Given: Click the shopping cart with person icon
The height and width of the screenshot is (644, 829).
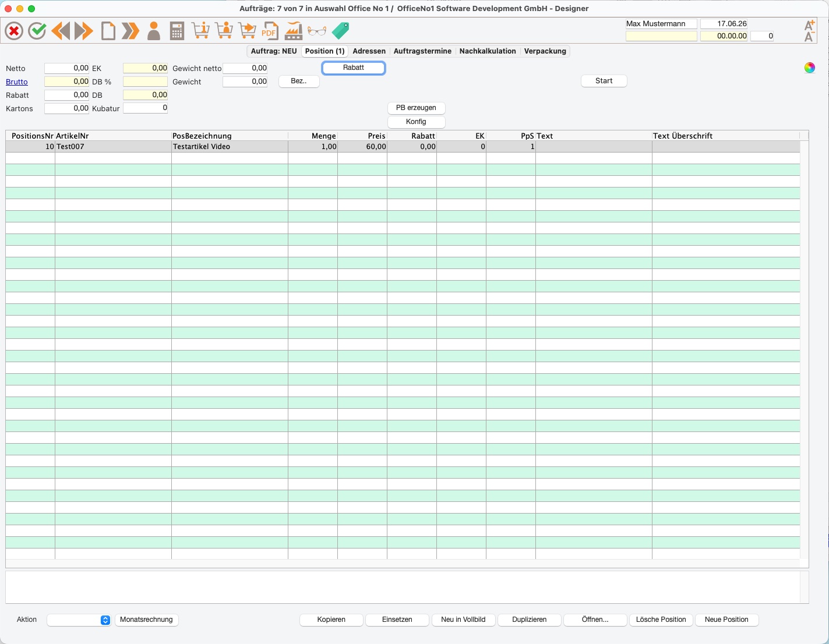Looking at the screenshot, I should coord(224,31).
